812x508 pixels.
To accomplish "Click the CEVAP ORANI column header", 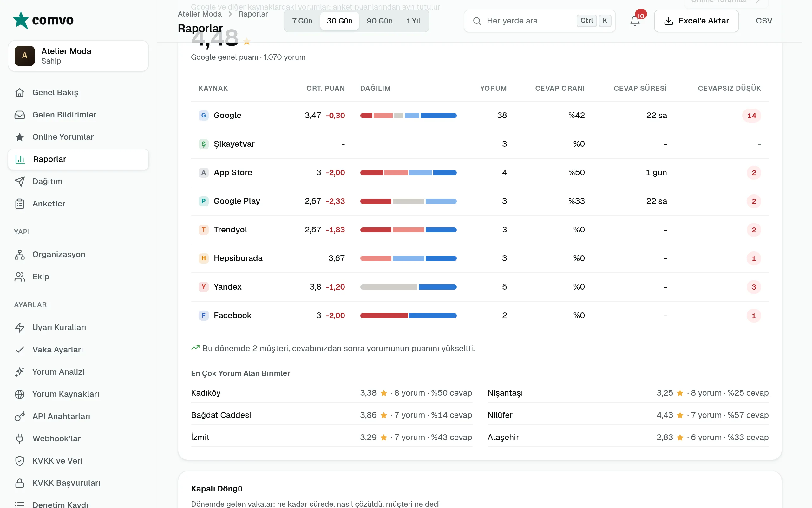I will [x=560, y=88].
